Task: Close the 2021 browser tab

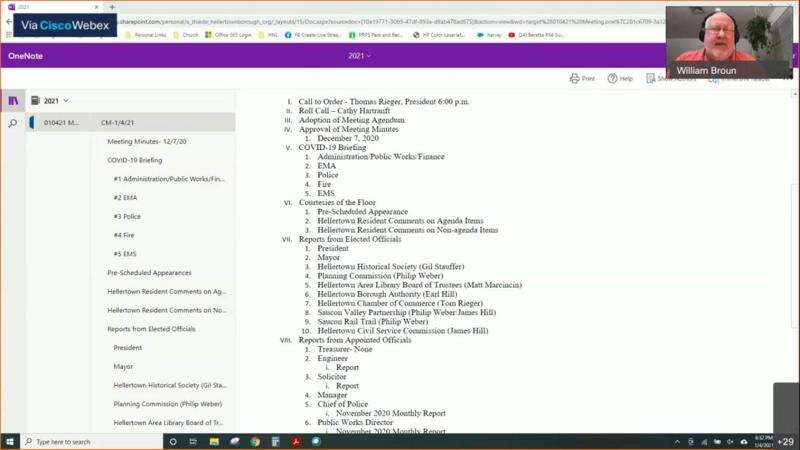Action: tap(96, 7)
